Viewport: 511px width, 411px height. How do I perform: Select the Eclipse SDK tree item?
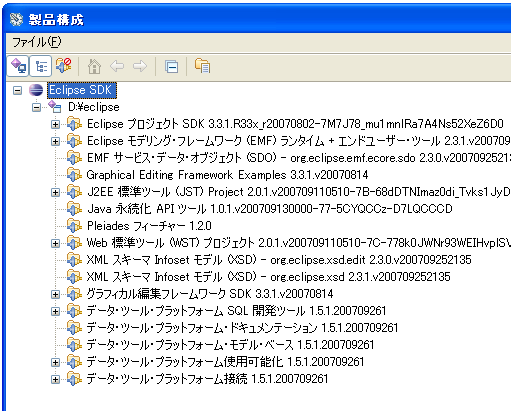82,90
